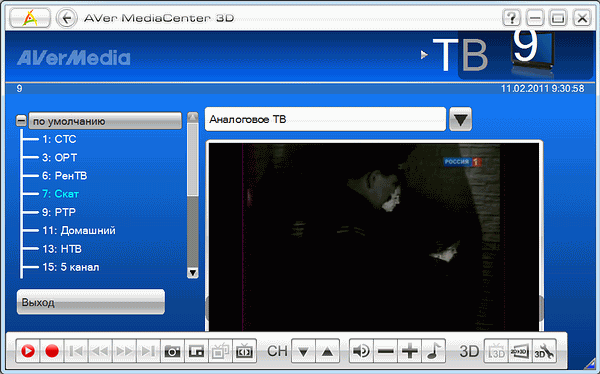Click the music note audio mode icon
The width and height of the screenshot is (600, 374).
434,351
